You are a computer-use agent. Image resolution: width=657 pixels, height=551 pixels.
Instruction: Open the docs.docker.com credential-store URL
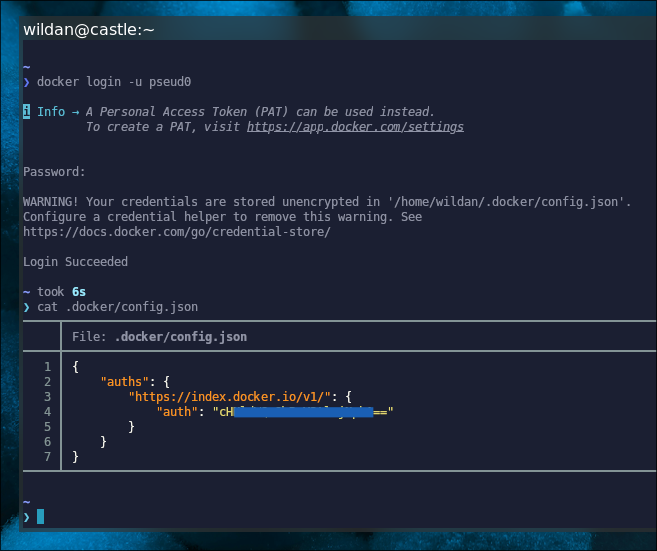pyautogui.click(x=176, y=232)
